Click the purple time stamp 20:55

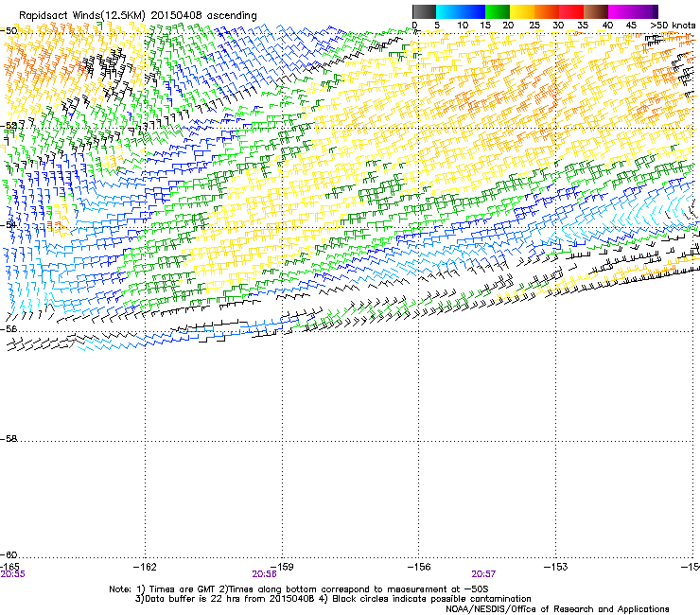click(13, 574)
